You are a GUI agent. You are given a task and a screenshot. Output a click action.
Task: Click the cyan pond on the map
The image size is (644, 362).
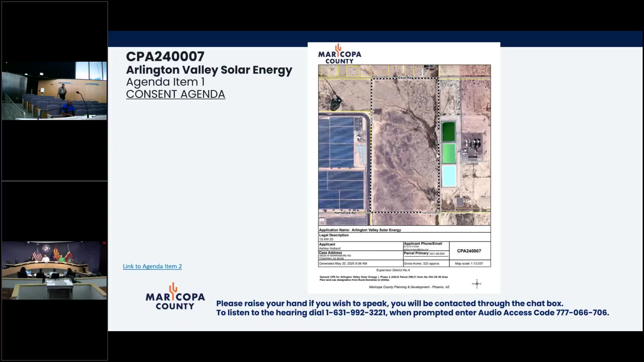point(449,176)
